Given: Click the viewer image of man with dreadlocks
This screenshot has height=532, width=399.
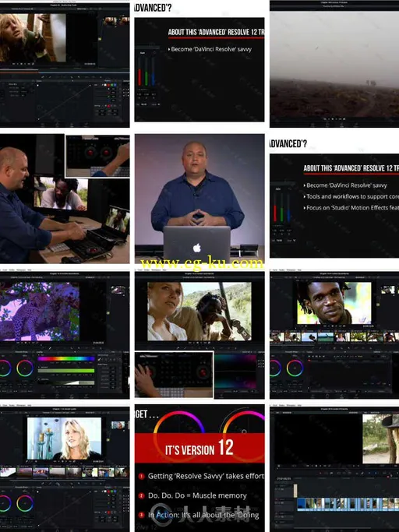Looking at the screenshot, I should [x=334, y=302].
